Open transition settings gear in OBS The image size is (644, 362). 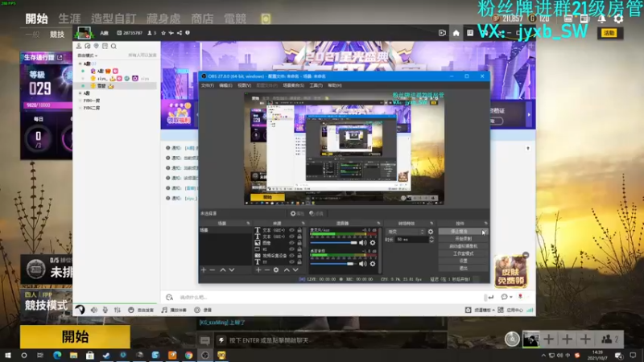[431, 232]
